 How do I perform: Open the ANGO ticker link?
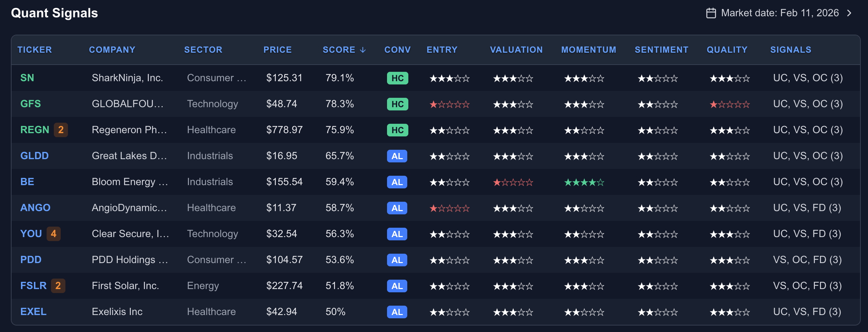[x=35, y=208]
